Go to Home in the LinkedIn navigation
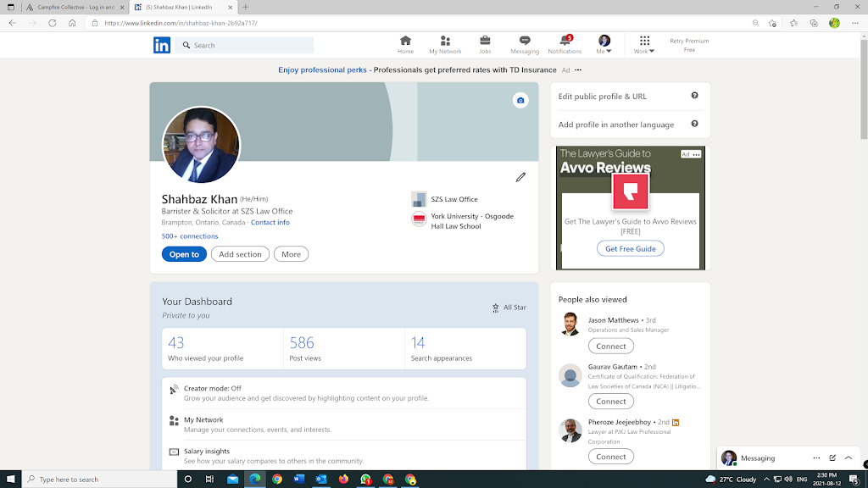 [x=405, y=45]
